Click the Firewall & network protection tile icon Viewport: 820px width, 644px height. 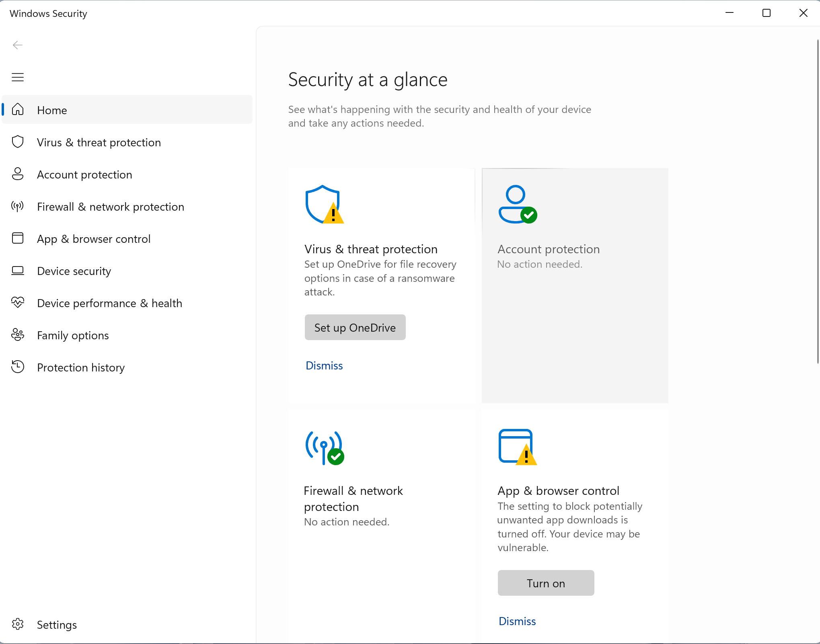click(325, 448)
